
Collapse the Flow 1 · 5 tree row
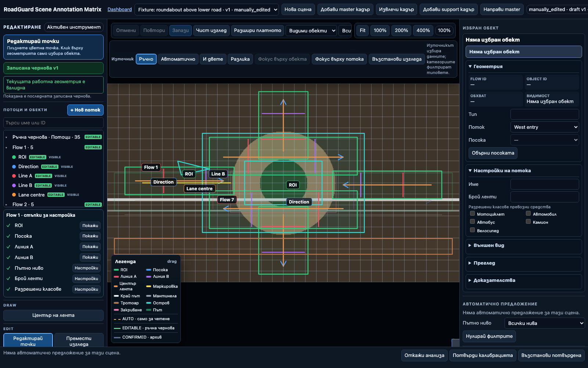point(6,148)
